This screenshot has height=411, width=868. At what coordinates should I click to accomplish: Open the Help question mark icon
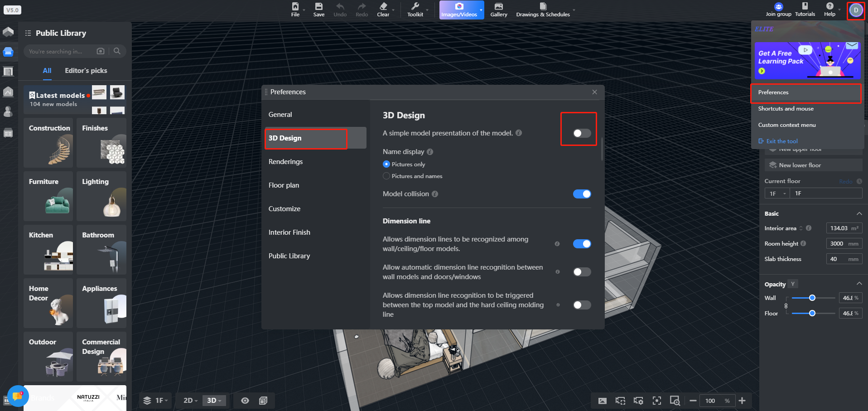(830, 6)
